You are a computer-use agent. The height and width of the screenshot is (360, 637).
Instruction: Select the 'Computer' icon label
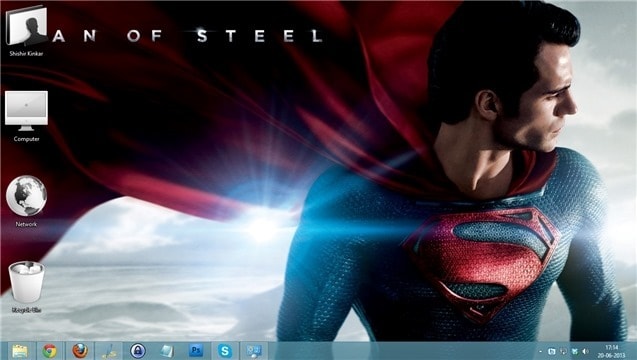point(26,139)
